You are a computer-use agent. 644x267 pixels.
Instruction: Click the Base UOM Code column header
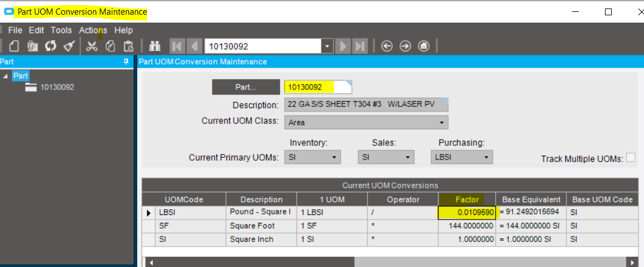click(603, 200)
